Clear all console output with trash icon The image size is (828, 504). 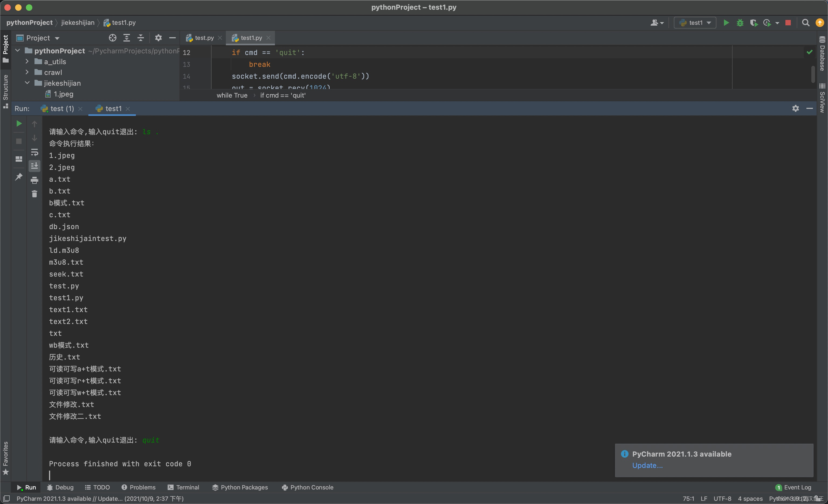coord(34,194)
